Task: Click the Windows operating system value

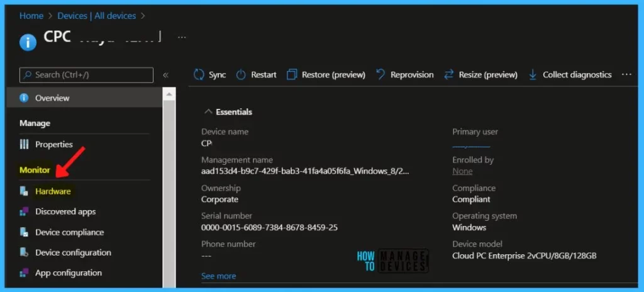Action: coord(469,227)
